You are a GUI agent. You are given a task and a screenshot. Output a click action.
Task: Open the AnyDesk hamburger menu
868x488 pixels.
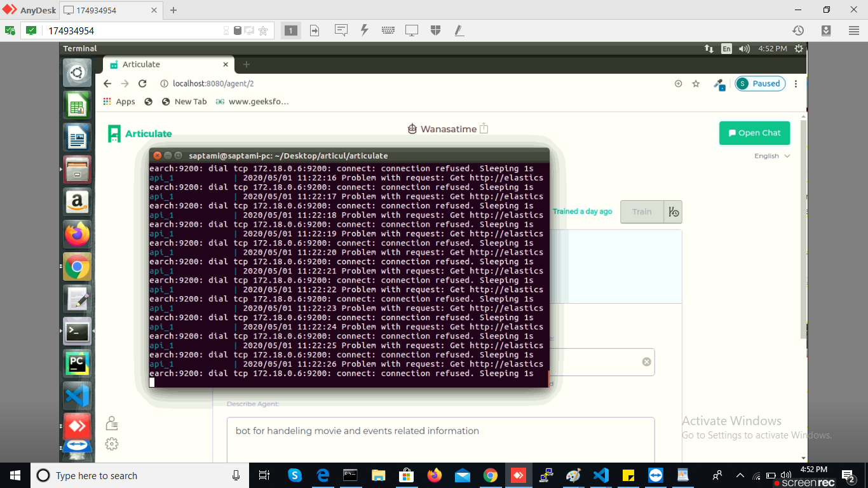[854, 30]
